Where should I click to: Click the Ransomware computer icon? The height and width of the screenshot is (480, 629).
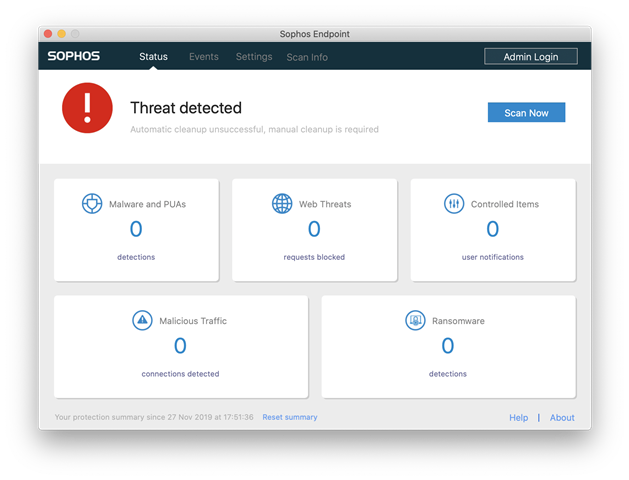point(415,320)
